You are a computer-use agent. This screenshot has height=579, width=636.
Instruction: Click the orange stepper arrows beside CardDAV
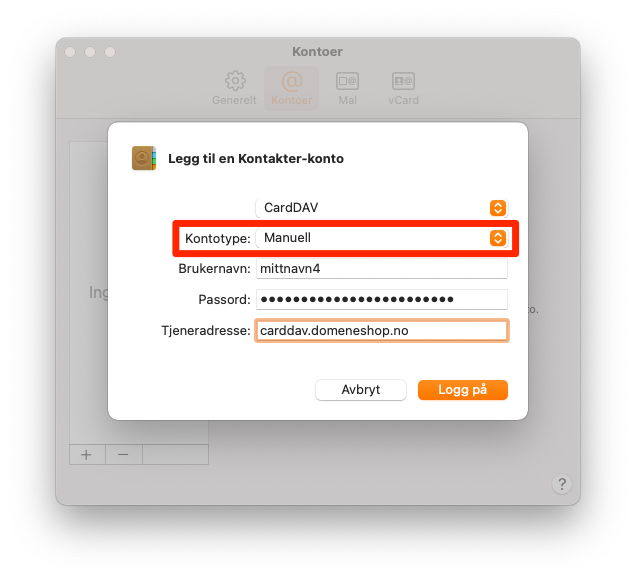[498, 208]
